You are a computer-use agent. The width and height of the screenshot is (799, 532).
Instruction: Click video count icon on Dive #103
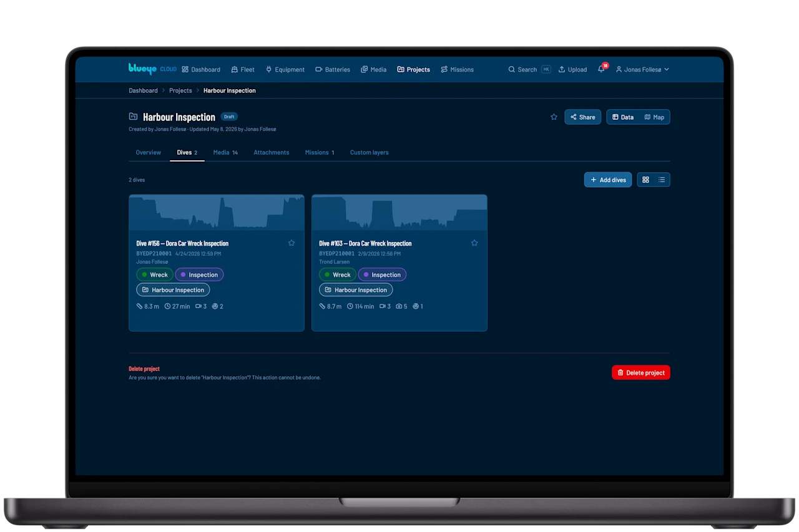[383, 306]
